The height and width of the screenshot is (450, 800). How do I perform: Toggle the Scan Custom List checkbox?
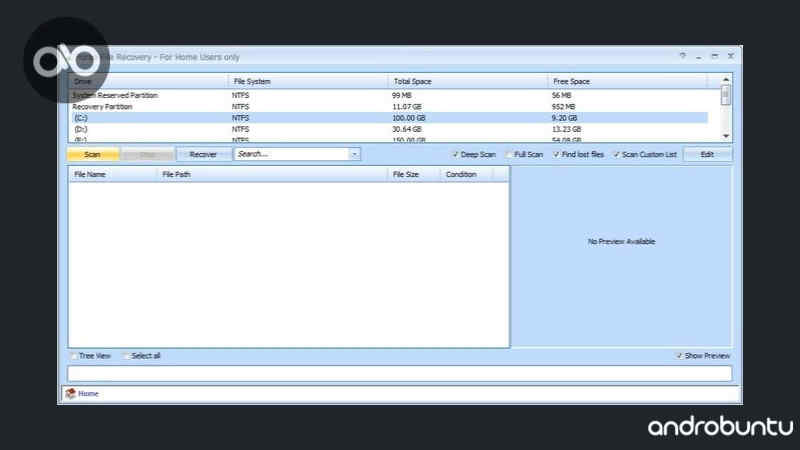(x=616, y=155)
